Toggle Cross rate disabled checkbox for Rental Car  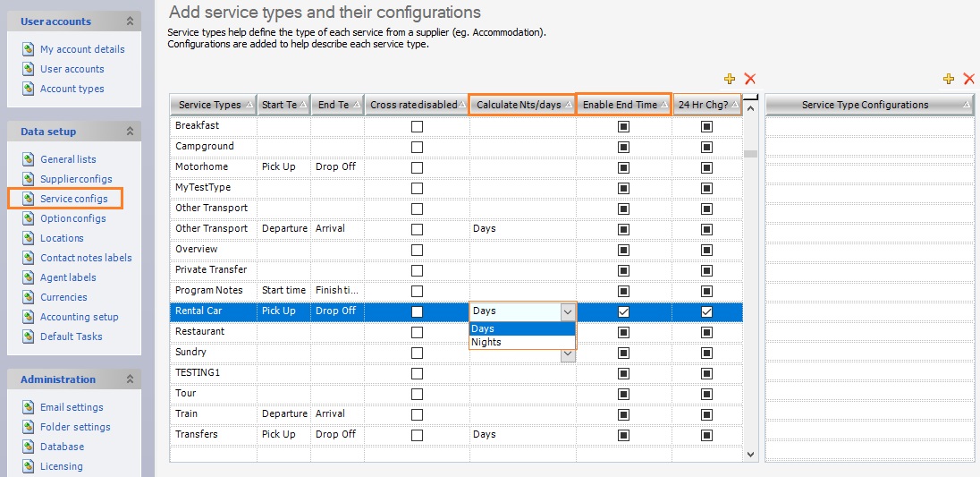point(417,311)
